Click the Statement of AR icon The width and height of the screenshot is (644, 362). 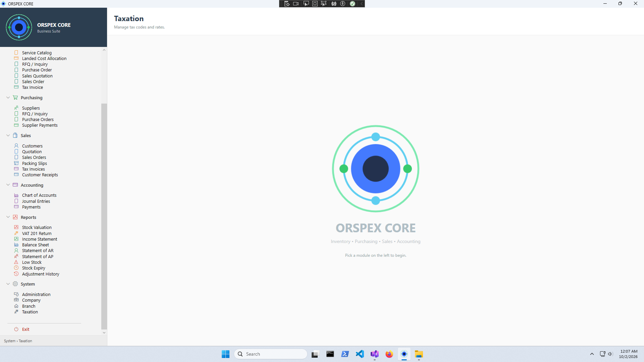tap(16, 250)
